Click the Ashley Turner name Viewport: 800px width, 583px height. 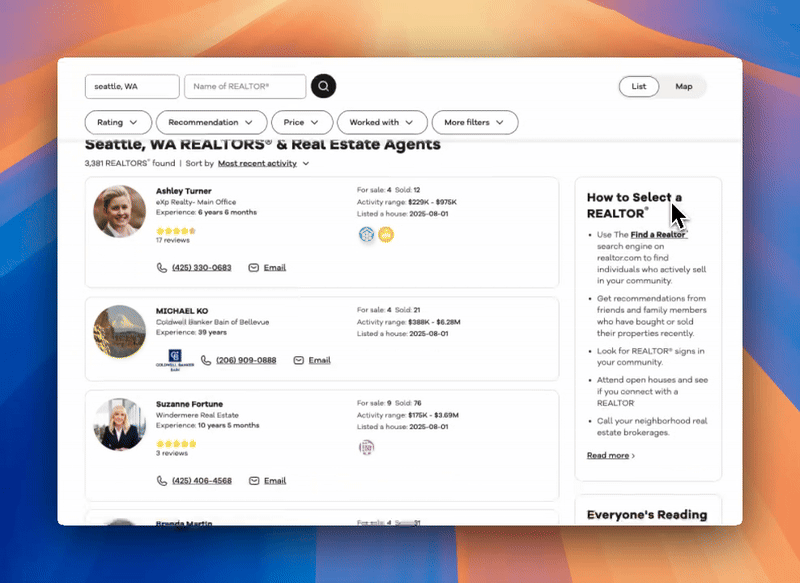pyautogui.click(x=184, y=191)
